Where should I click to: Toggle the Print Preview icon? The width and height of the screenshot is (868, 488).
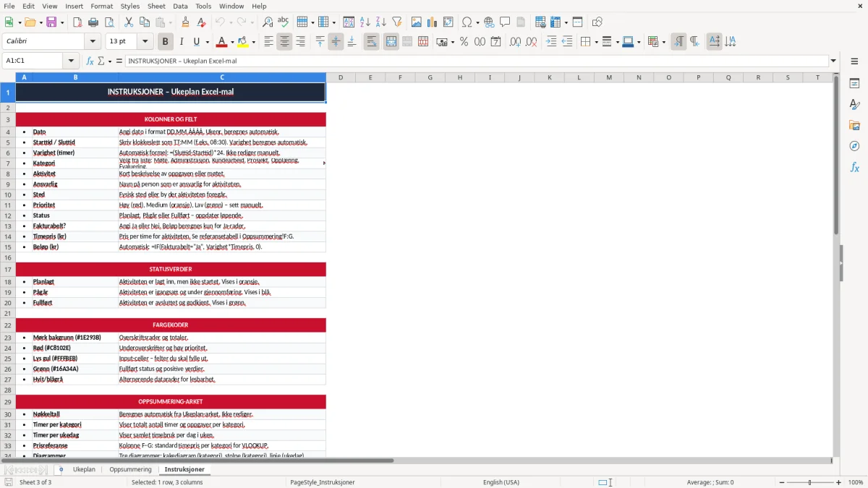[109, 22]
